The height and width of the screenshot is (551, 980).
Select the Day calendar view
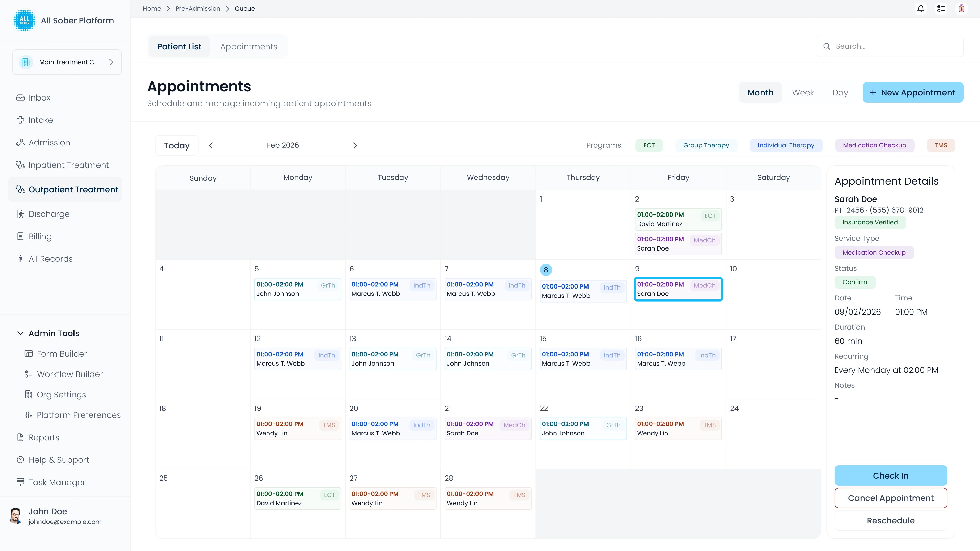tap(840, 92)
